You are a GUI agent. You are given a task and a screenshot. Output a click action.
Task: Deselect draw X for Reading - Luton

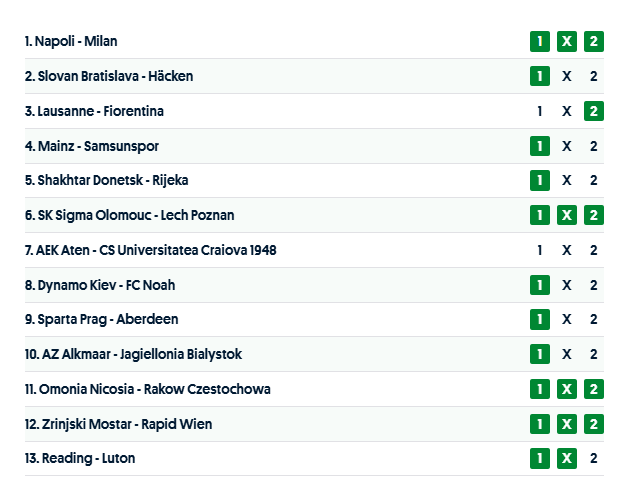pyautogui.click(x=566, y=458)
